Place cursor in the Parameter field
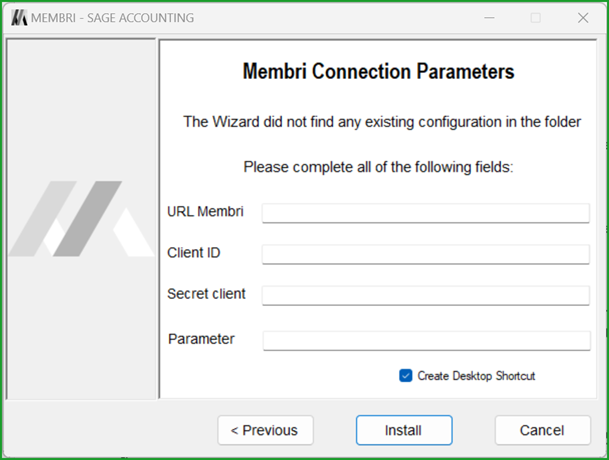This screenshot has height=460, width=609. 425,340
